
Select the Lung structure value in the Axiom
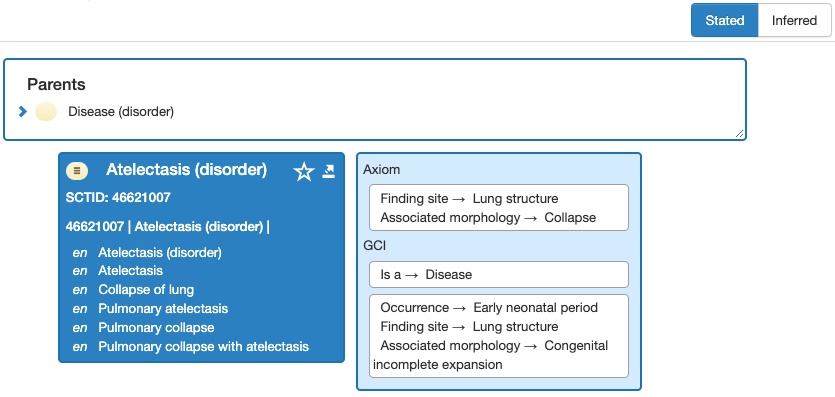click(x=515, y=199)
